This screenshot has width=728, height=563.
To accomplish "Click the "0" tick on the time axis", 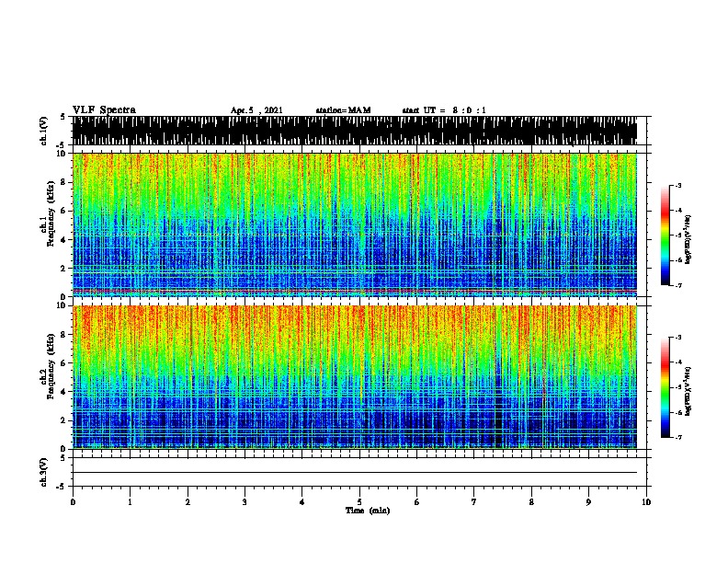I will pyautogui.click(x=73, y=501).
